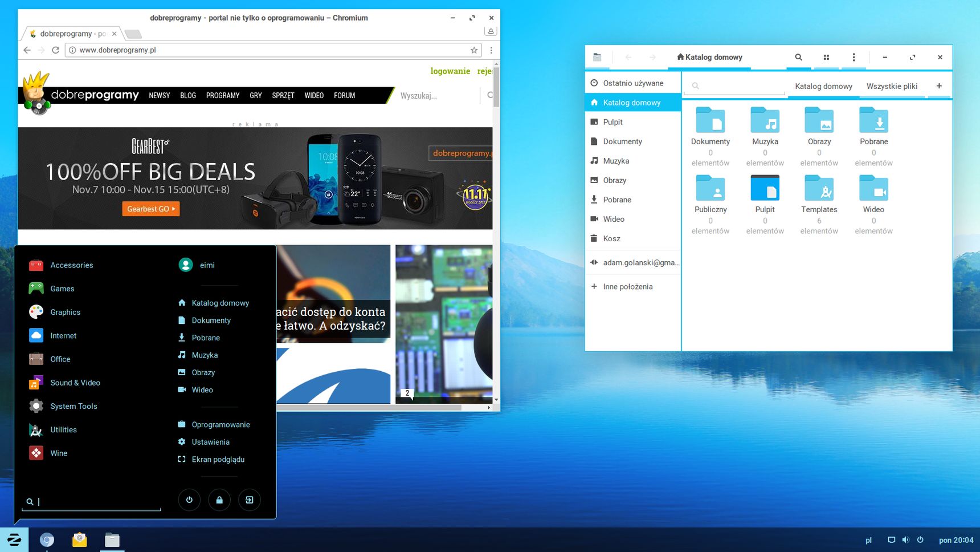This screenshot has height=552, width=980.
Task: Click the power off button in menu
Action: point(189,500)
